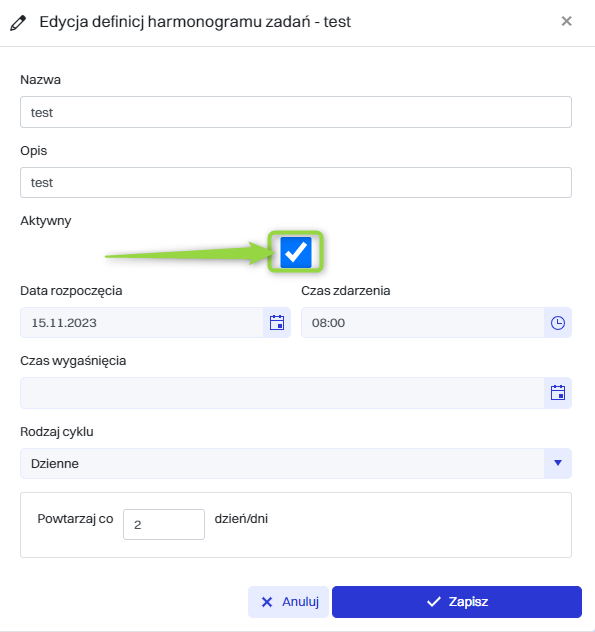Expand the Rodzaj cyklu dropdown arrow
The width and height of the screenshot is (595, 632).
[558, 463]
